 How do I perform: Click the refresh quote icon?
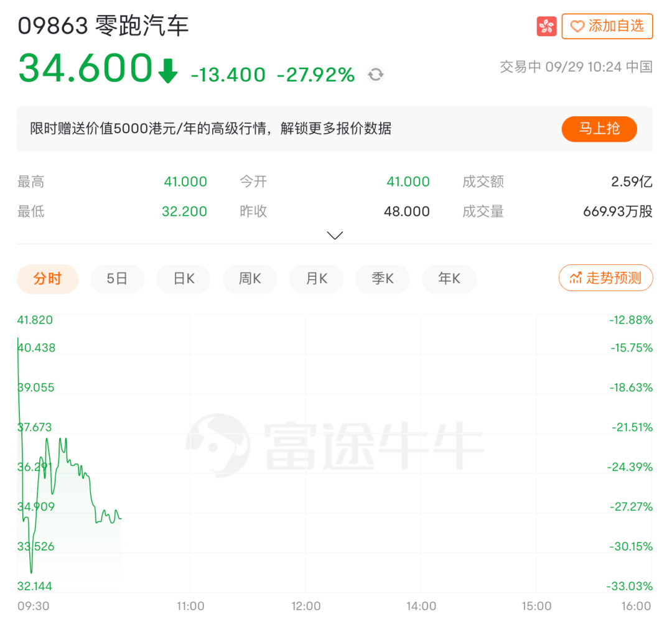pyautogui.click(x=375, y=75)
